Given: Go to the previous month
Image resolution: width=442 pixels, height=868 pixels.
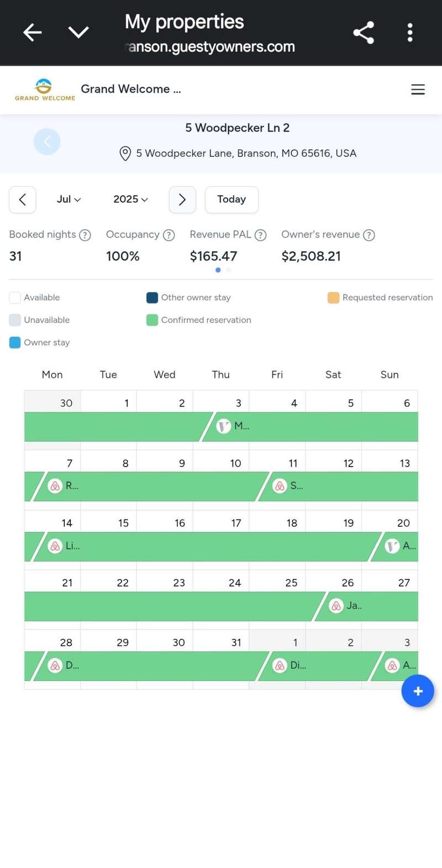Looking at the screenshot, I should 23,199.
